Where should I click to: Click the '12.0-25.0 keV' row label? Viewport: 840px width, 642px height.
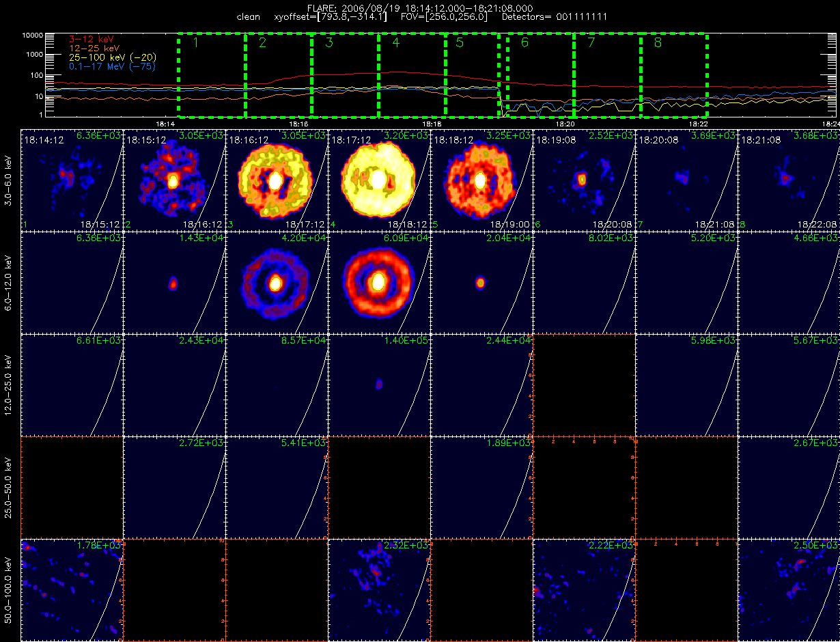tap(9, 385)
